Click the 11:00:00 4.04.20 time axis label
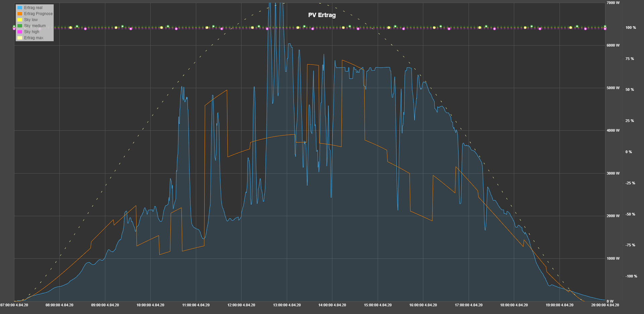 point(196,305)
